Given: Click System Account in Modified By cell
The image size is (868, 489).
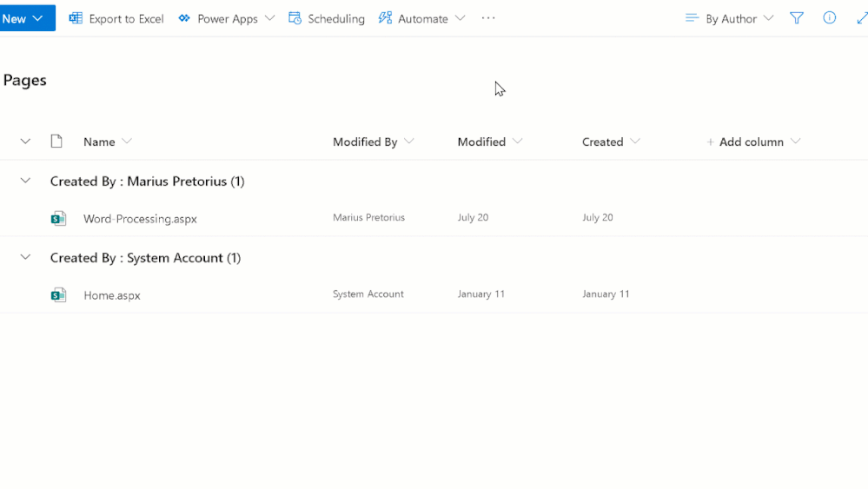Looking at the screenshot, I should coord(368,294).
